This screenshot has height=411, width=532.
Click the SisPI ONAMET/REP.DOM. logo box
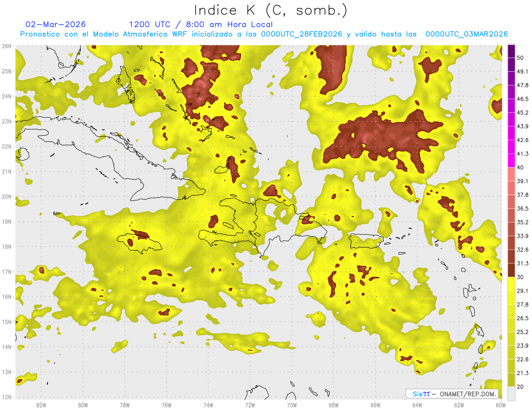[x=452, y=394]
